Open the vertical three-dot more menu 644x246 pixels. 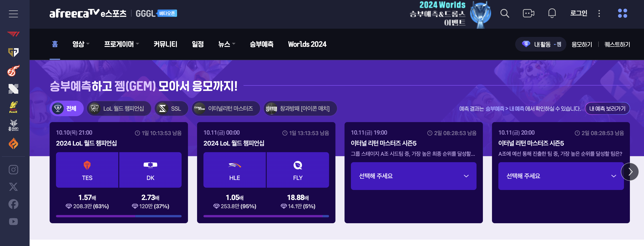click(x=599, y=13)
